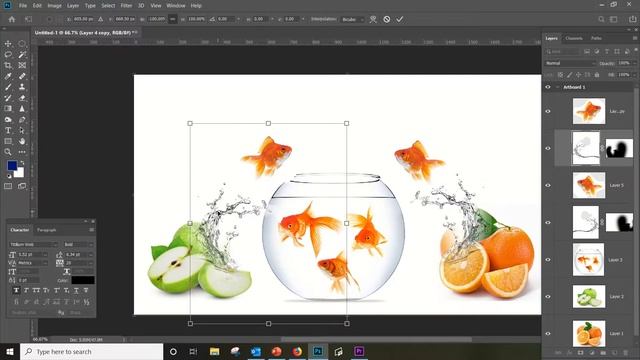Screen dimensions: 640x360
Task: Select the Path Selection tool
Action: tap(22, 130)
